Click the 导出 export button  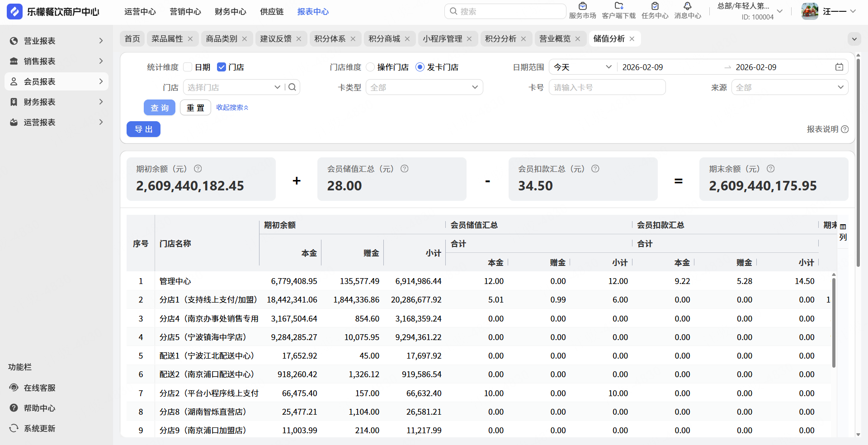click(143, 129)
